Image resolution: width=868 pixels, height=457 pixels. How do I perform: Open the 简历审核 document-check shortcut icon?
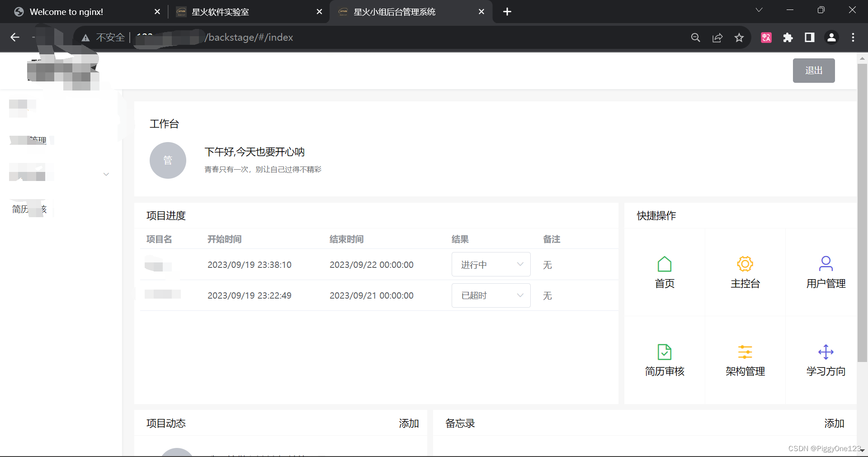664,352
